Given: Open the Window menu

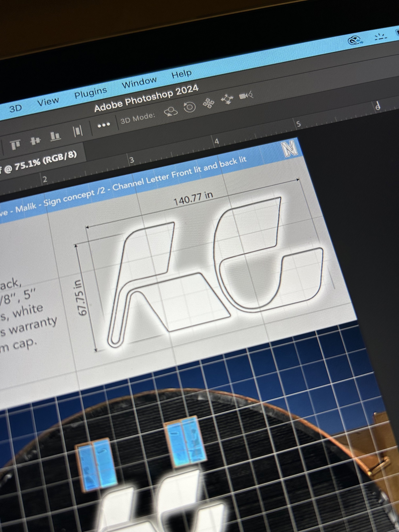Looking at the screenshot, I should tap(139, 82).
